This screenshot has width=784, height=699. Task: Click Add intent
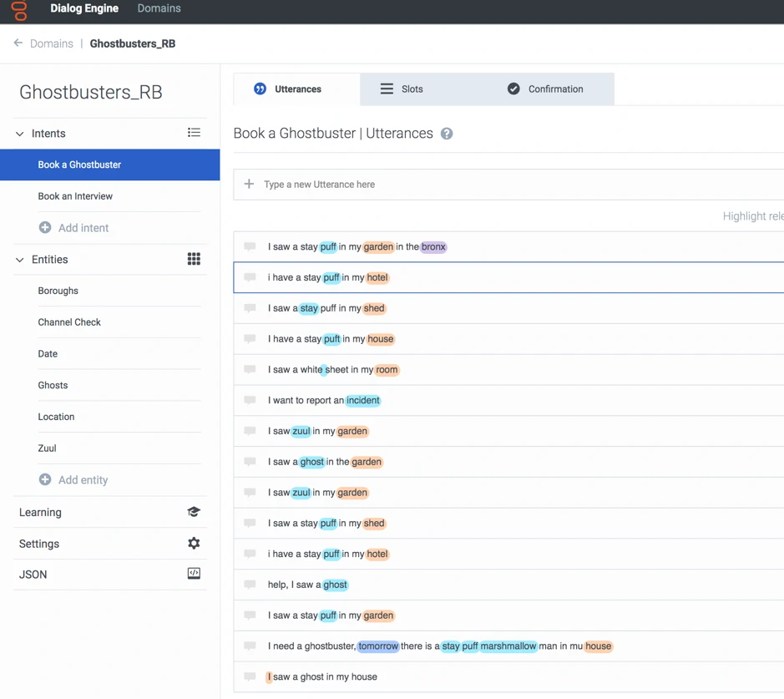(x=83, y=228)
